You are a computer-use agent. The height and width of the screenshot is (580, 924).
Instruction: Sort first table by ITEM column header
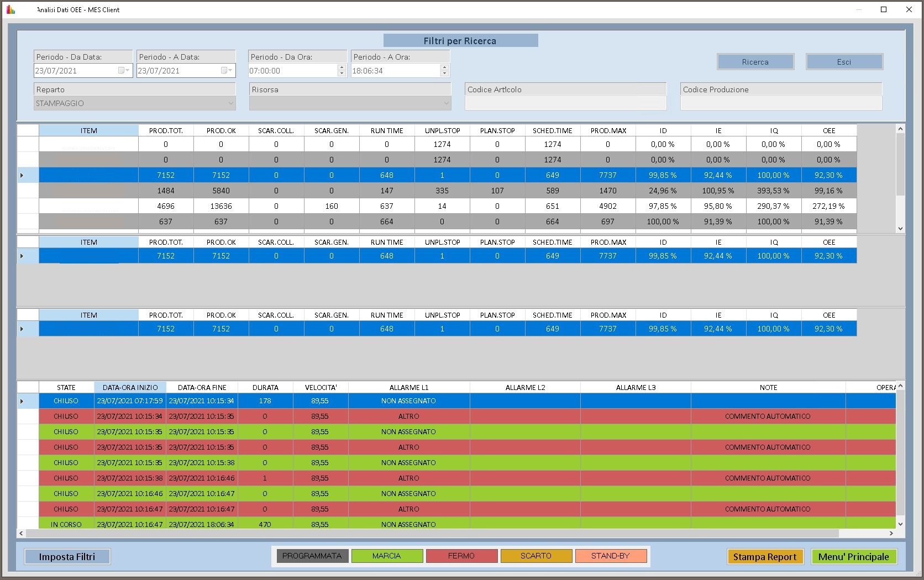(x=88, y=131)
